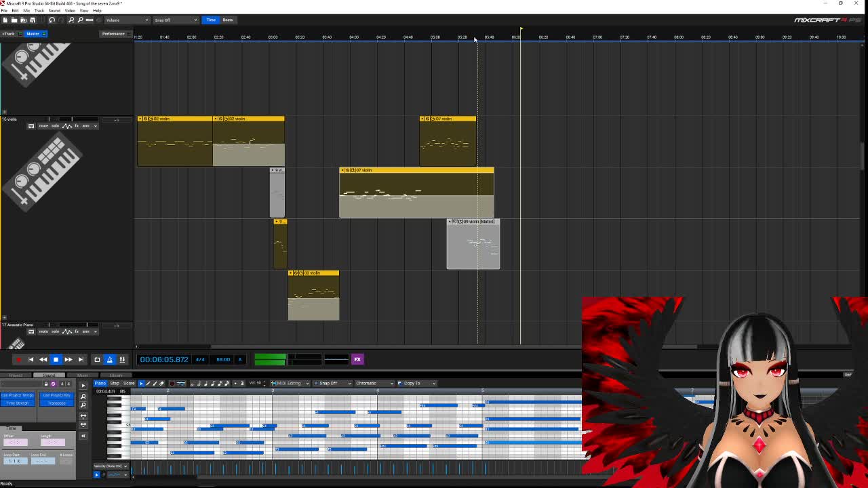
Task: Toggle loop playback mode
Action: tap(97, 360)
